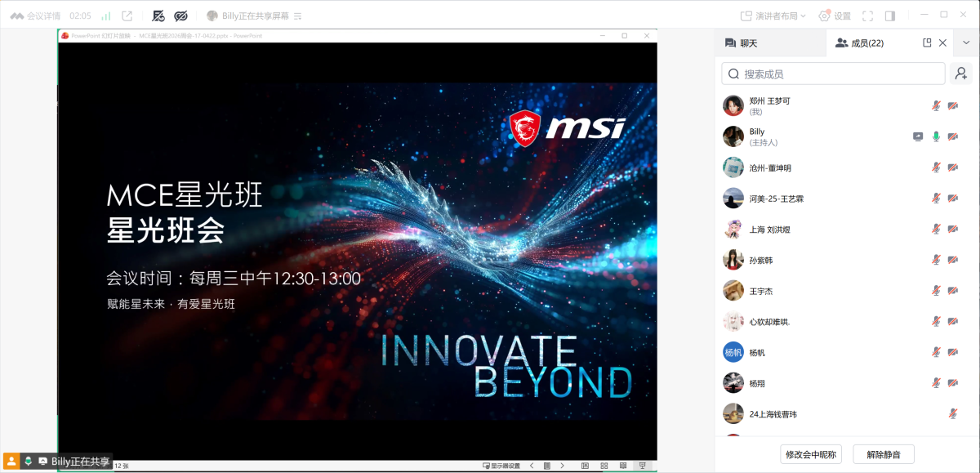Click 上海 刘洪煜 muted microphone icon

(937, 229)
